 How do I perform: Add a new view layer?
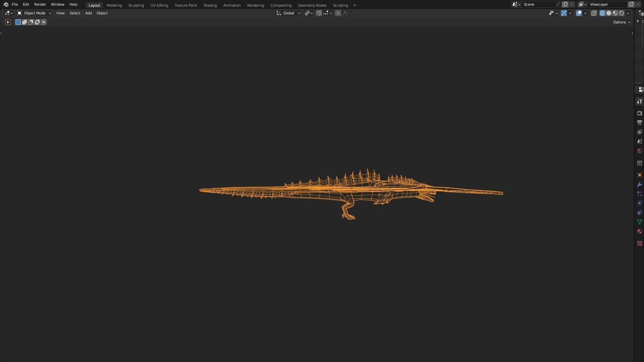tap(631, 4)
